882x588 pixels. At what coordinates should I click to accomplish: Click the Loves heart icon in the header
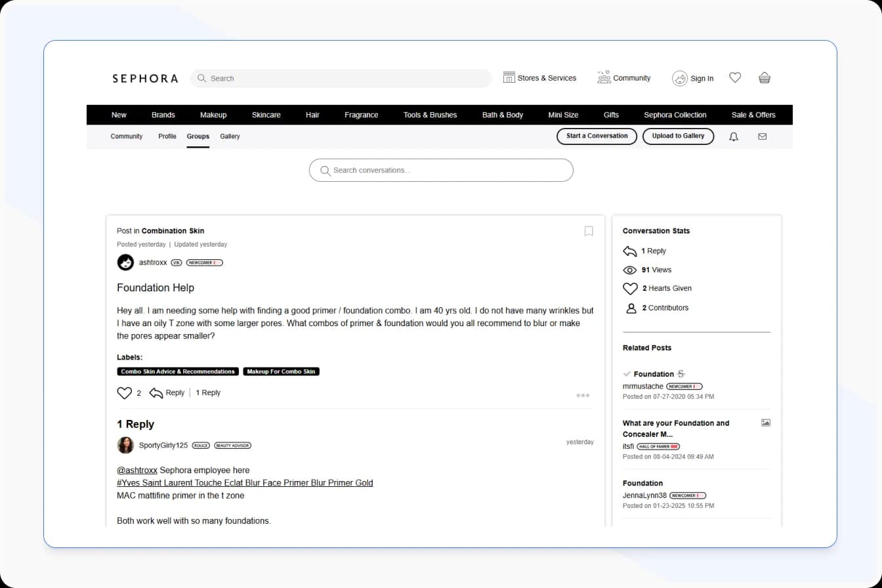[735, 77]
